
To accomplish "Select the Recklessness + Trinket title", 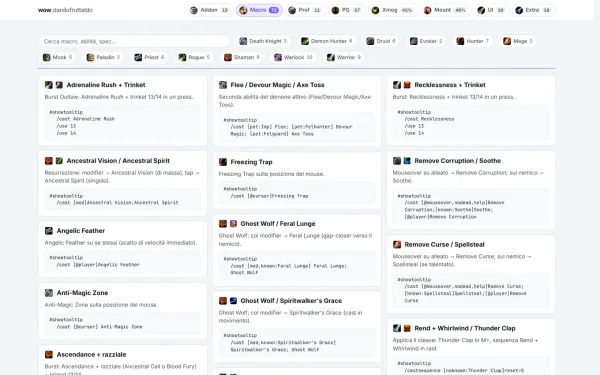I will coord(450,85).
